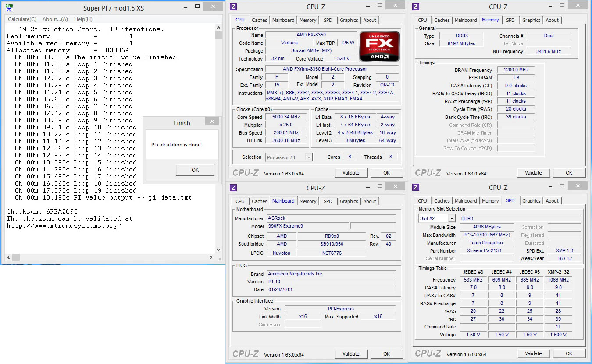
Task: Click the Manufacturer value Team Group Inc.
Action: [487, 243]
